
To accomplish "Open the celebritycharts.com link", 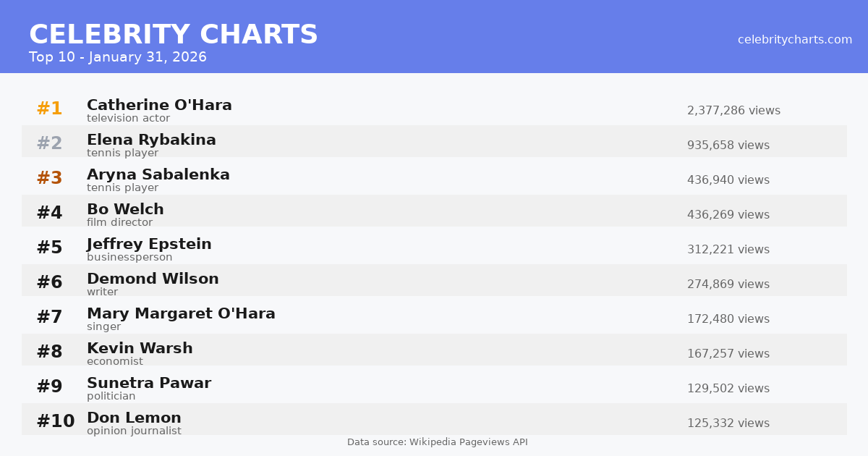I will click(x=794, y=40).
